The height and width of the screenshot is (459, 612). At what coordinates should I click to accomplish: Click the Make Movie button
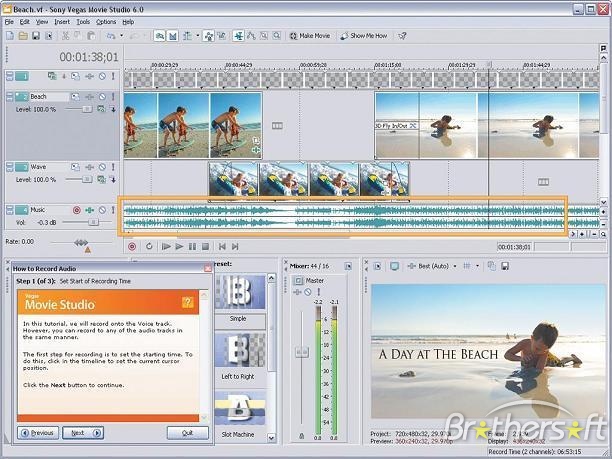click(310, 36)
